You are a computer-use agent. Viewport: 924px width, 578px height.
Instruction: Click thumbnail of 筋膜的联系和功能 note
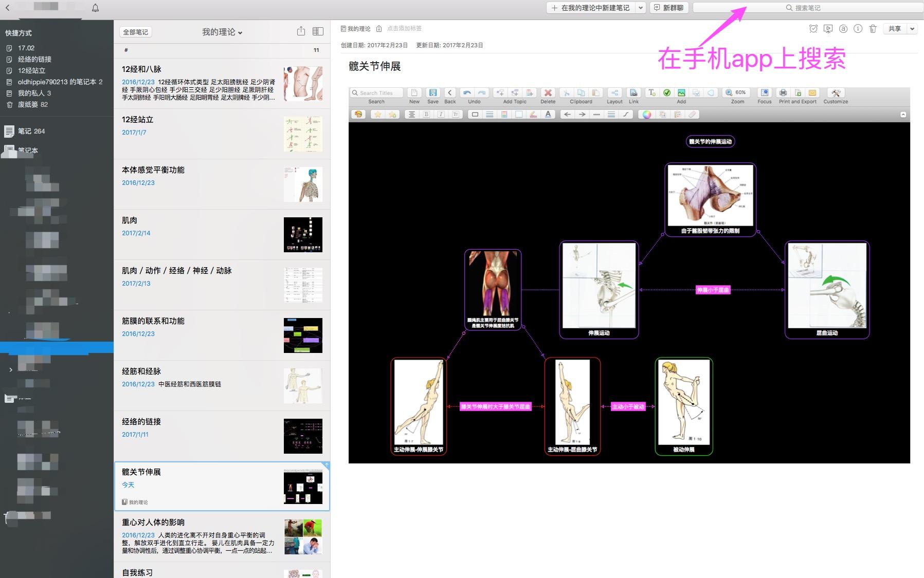tap(303, 335)
